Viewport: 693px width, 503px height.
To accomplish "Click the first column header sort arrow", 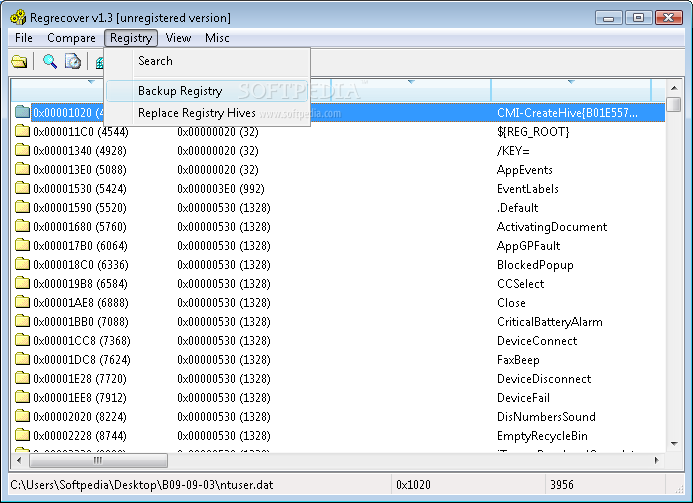I will pyautogui.click(x=91, y=82).
